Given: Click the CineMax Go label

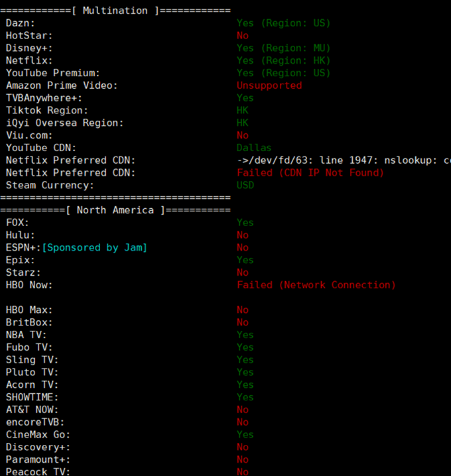Looking at the screenshot, I should click(38, 435).
